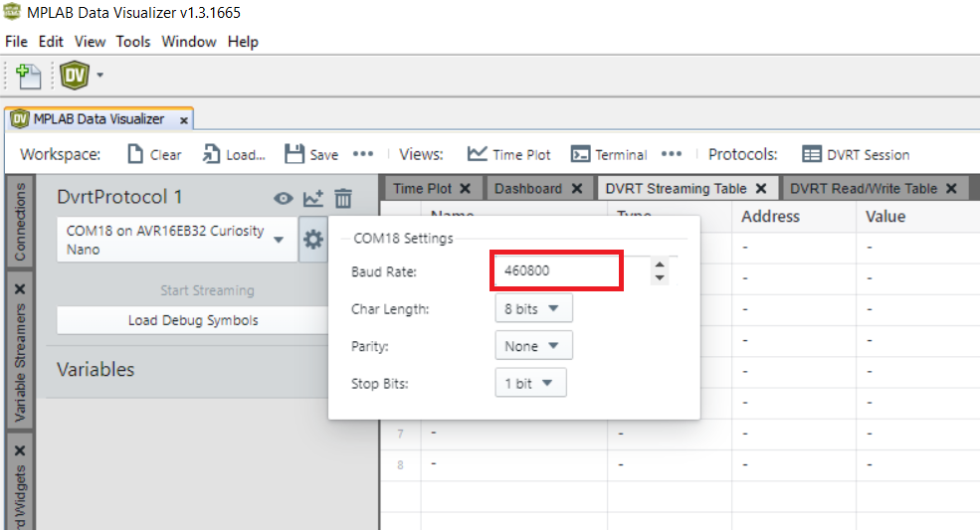The image size is (980, 530).
Task: Close the DVRT Streaming Table tab
Action: click(x=761, y=189)
